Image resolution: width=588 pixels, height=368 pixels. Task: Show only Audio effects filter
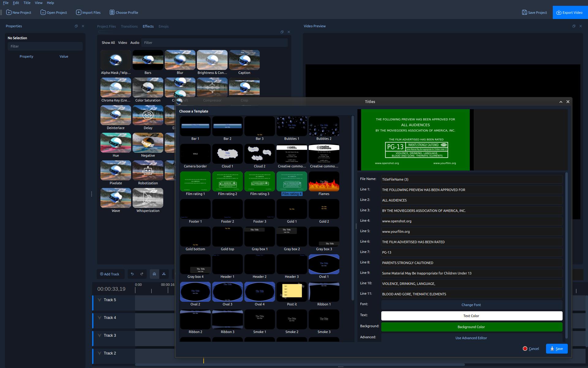click(x=135, y=43)
